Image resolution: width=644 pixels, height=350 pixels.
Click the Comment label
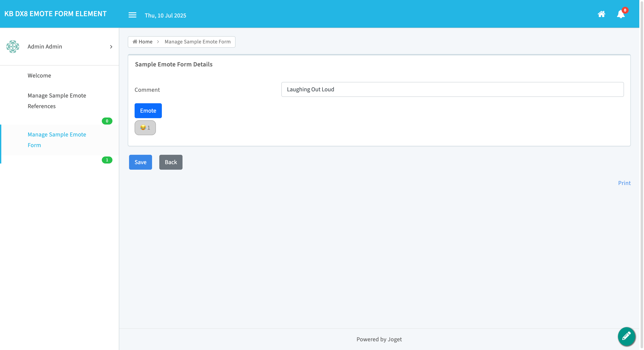(x=147, y=90)
